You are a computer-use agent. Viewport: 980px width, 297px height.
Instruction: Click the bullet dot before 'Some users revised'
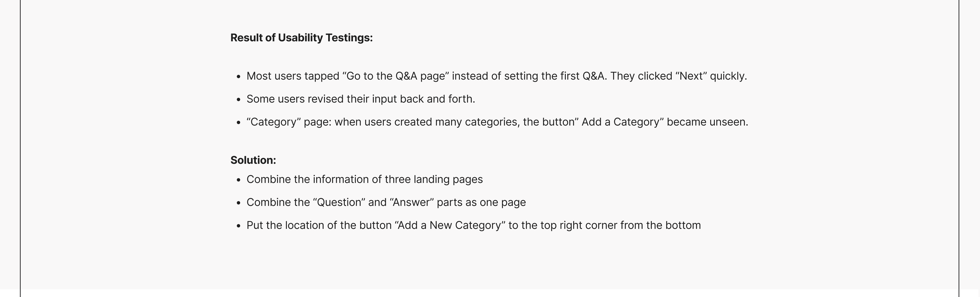(x=239, y=100)
